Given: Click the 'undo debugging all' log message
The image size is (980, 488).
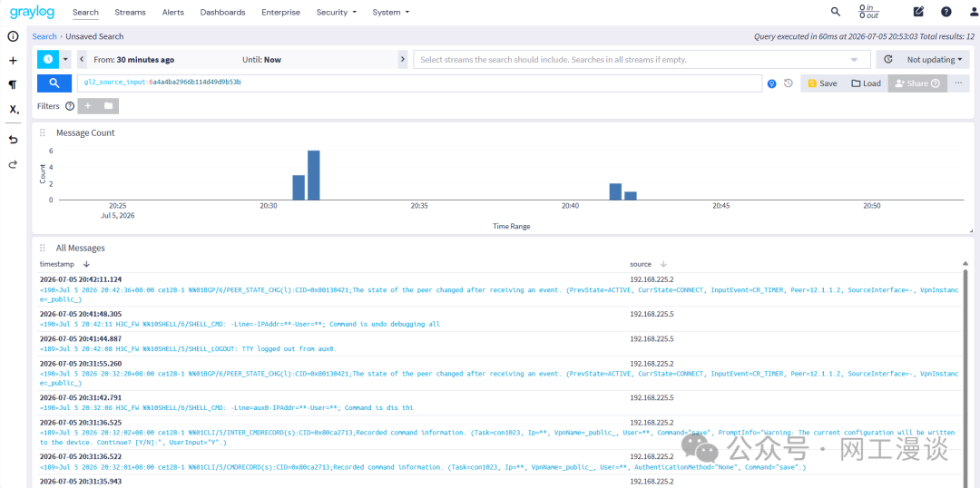Looking at the screenshot, I should tap(240, 325).
